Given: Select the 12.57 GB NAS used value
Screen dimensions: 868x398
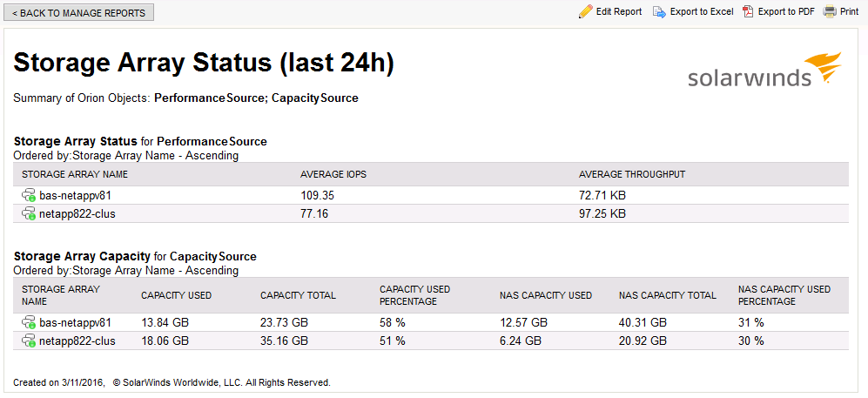Looking at the screenshot, I should point(523,323).
